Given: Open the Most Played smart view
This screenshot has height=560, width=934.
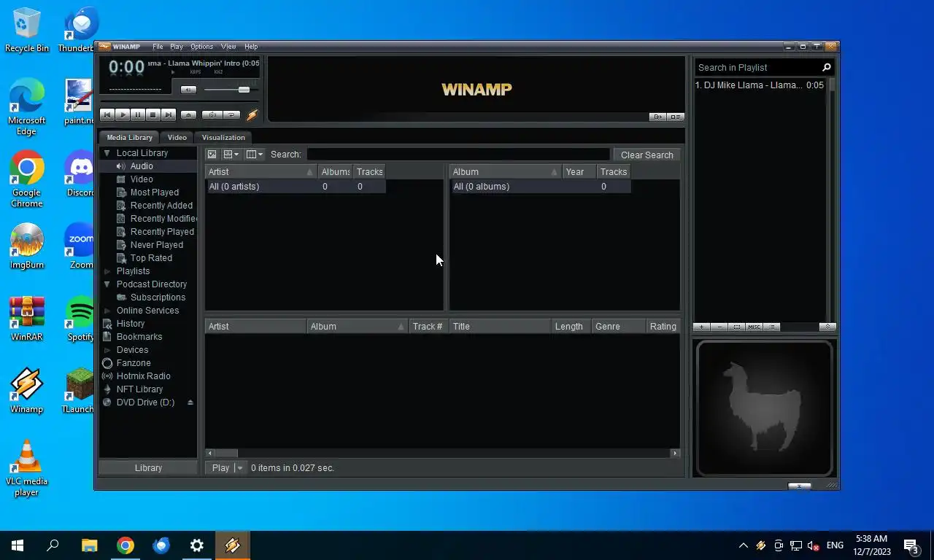Looking at the screenshot, I should 155,192.
